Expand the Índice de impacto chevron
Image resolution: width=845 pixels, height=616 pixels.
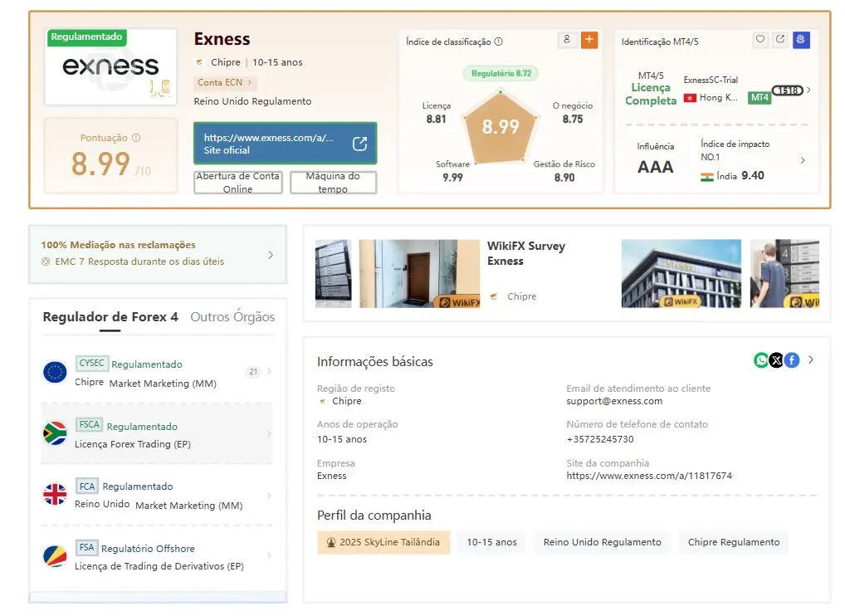point(803,160)
